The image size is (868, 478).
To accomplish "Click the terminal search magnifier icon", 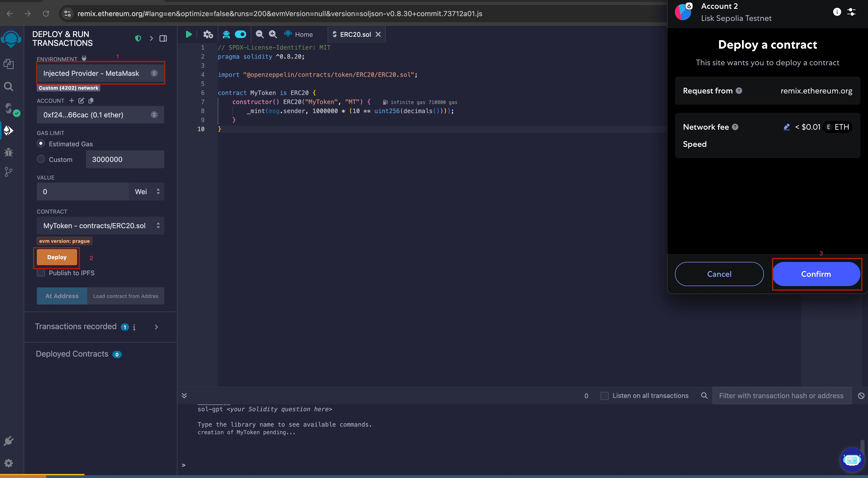I will (x=704, y=396).
